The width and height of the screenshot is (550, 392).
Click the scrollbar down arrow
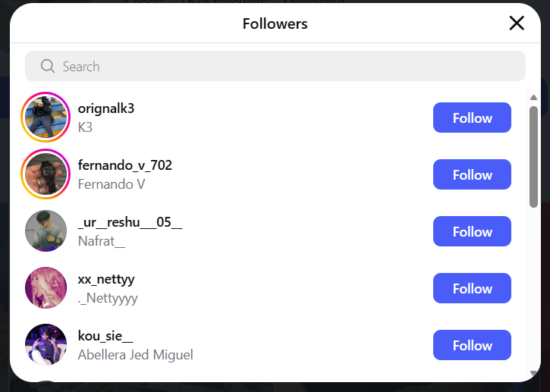click(533, 373)
